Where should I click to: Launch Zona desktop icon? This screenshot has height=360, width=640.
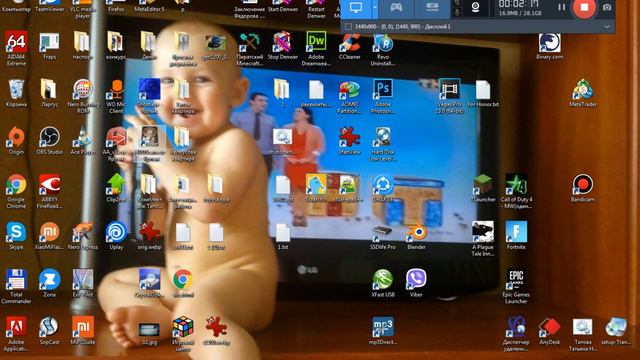pyautogui.click(x=49, y=283)
